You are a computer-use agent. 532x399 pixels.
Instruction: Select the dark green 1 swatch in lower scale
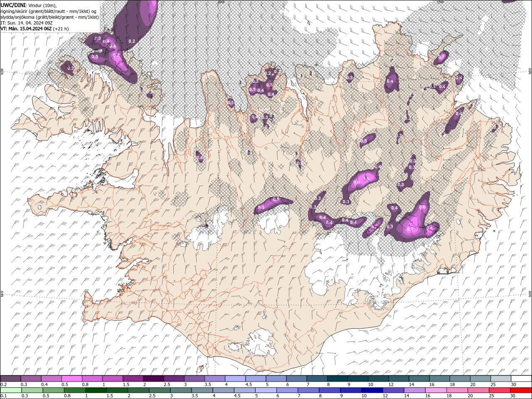coord(96,390)
